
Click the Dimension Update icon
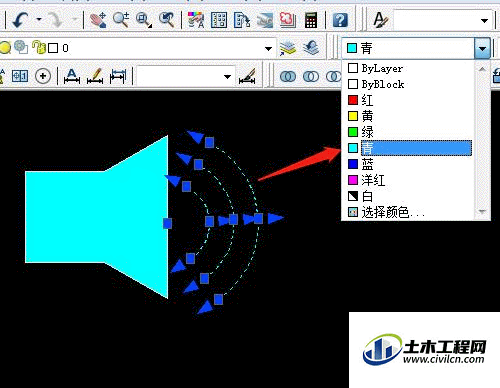point(118,76)
